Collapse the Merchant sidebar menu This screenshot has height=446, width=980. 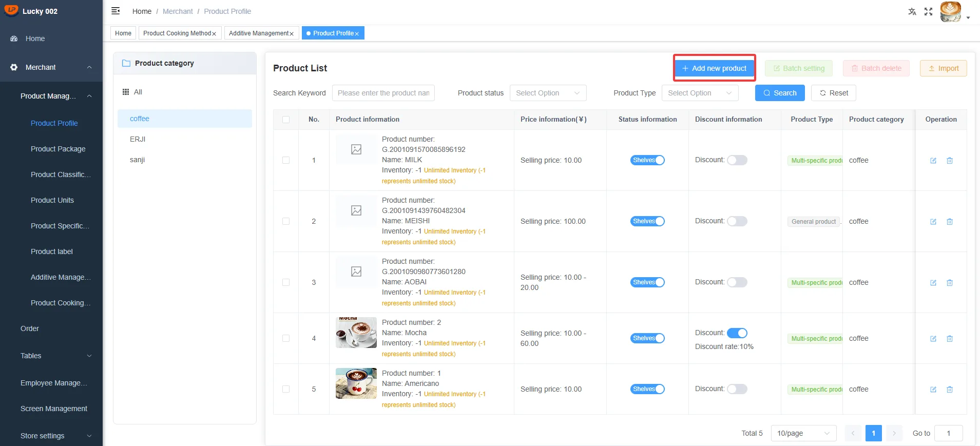click(x=89, y=67)
